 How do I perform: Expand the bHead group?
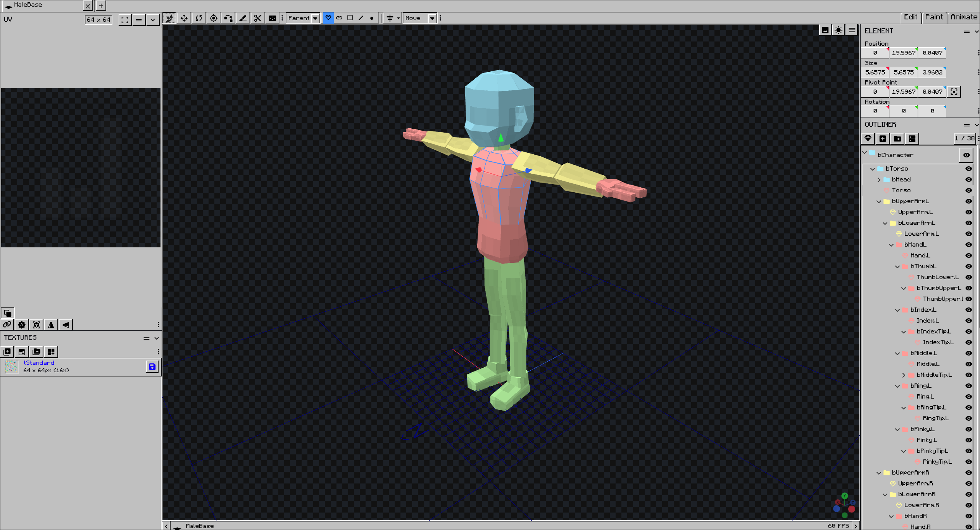879,180
